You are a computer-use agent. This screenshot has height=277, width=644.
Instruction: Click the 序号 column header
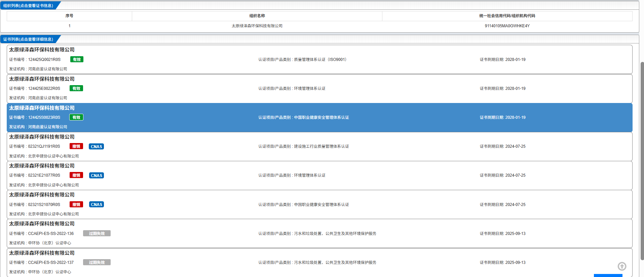click(x=69, y=16)
